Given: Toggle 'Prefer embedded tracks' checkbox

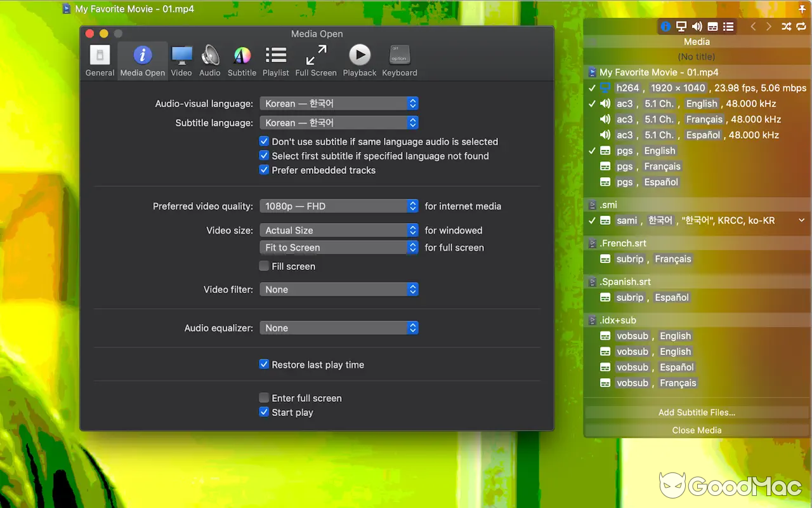Looking at the screenshot, I should tap(264, 170).
